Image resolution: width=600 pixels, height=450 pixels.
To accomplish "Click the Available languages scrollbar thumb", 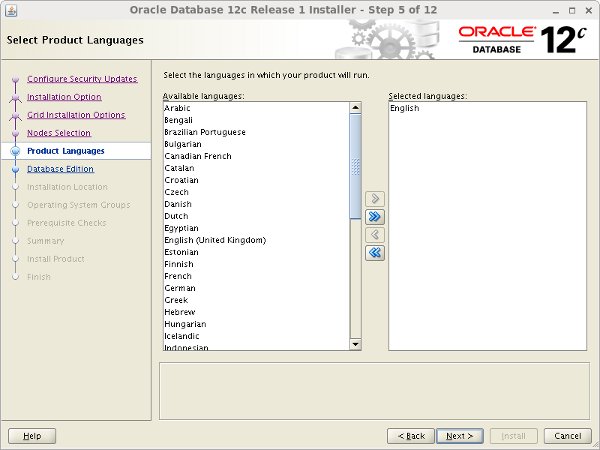I will tap(355, 166).
